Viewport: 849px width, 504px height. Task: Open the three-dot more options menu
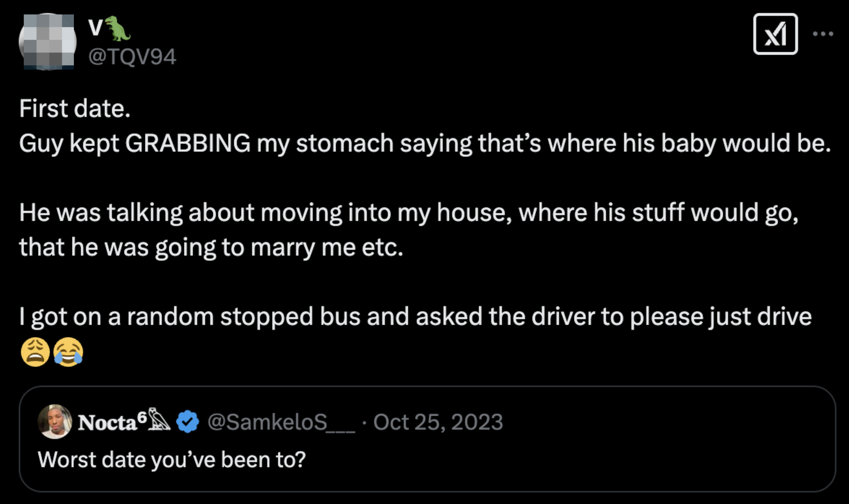824,34
